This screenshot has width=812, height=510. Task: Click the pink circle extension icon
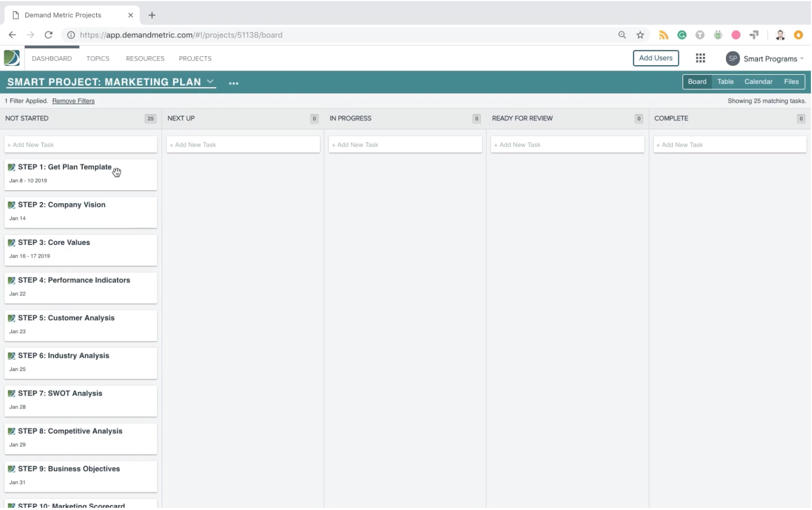click(736, 35)
